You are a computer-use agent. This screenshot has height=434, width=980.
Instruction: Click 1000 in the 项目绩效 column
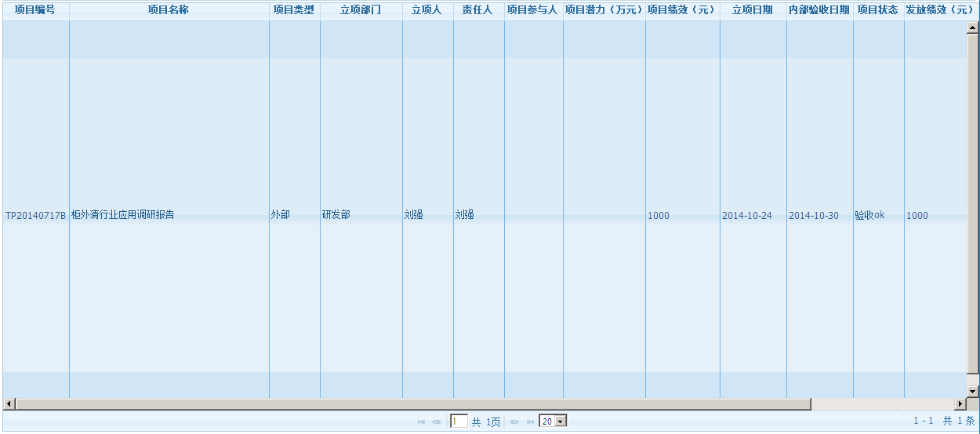659,215
